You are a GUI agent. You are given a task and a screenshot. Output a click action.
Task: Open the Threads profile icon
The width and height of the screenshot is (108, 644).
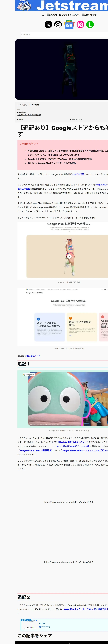pyautogui.click(x=58, y=24)
